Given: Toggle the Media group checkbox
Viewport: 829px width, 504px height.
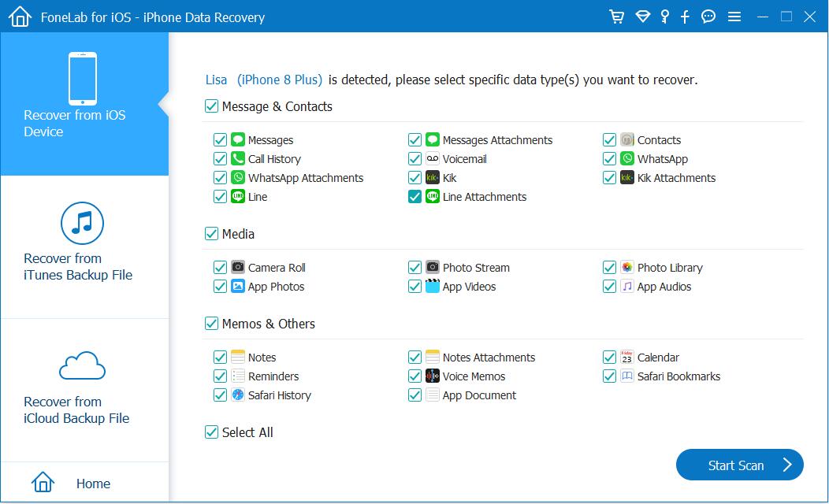Looking at the screenshot, I should 211,234.
